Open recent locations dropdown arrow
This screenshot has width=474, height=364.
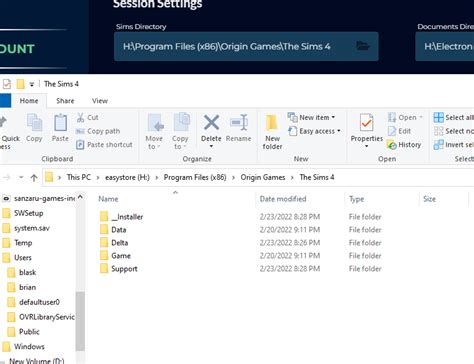(21, 177)
